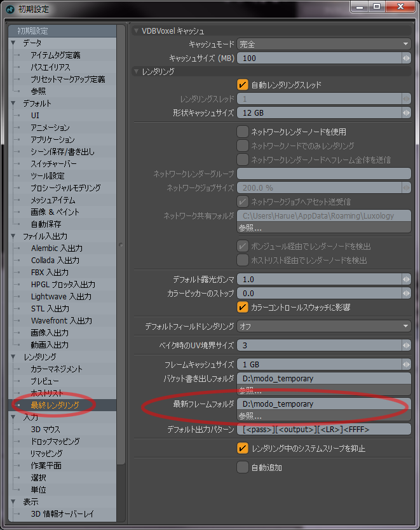
Task: Click 形状キャッシュサイズ stepper arrows
Action: point(406,113)
